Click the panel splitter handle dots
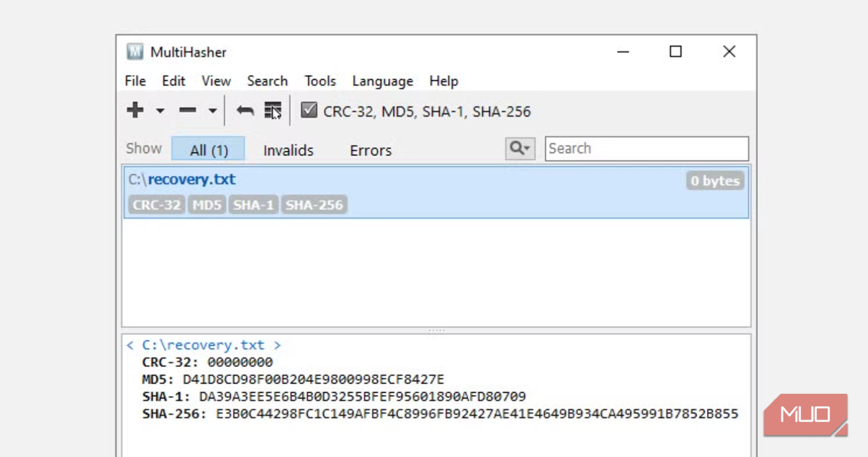This screenshot has height=457, width=868. pos(436,331)
